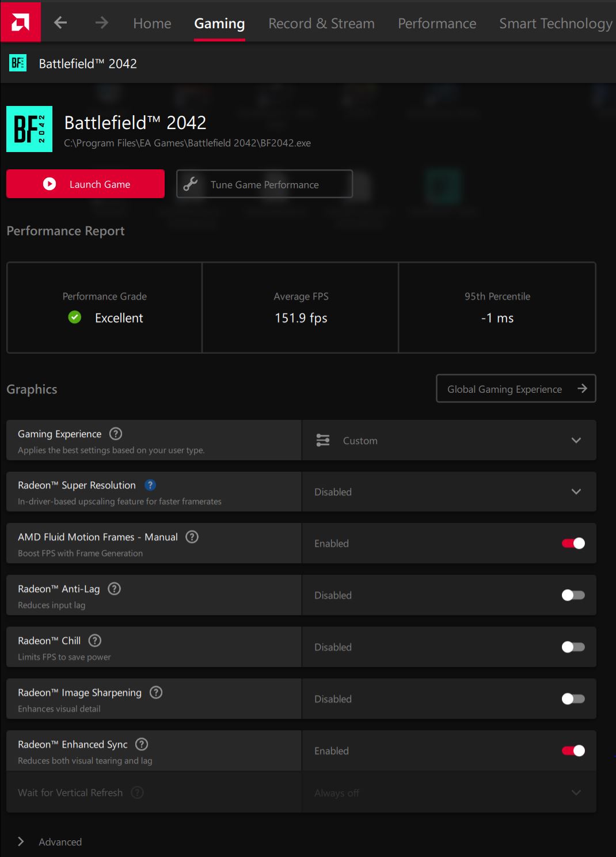The width and height of the screenshot is (616, 857).
Task: Click the BF2042.exe file path text
Action: pos(187,143)
